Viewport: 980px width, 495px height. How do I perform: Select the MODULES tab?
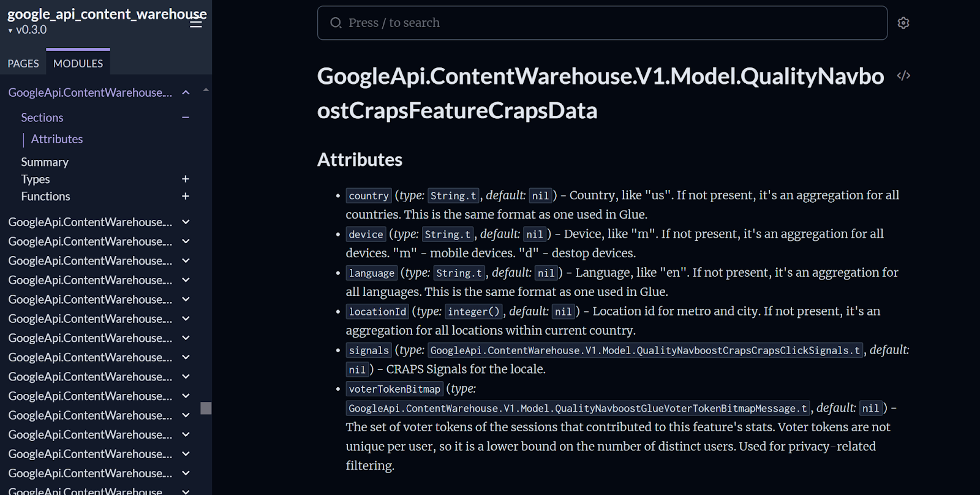tap(78, 63)
